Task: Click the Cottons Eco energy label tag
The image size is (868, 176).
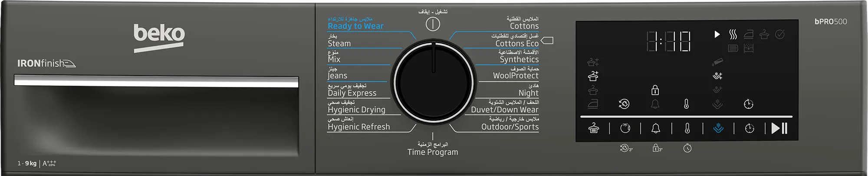Action: click(x=547, y=40)
